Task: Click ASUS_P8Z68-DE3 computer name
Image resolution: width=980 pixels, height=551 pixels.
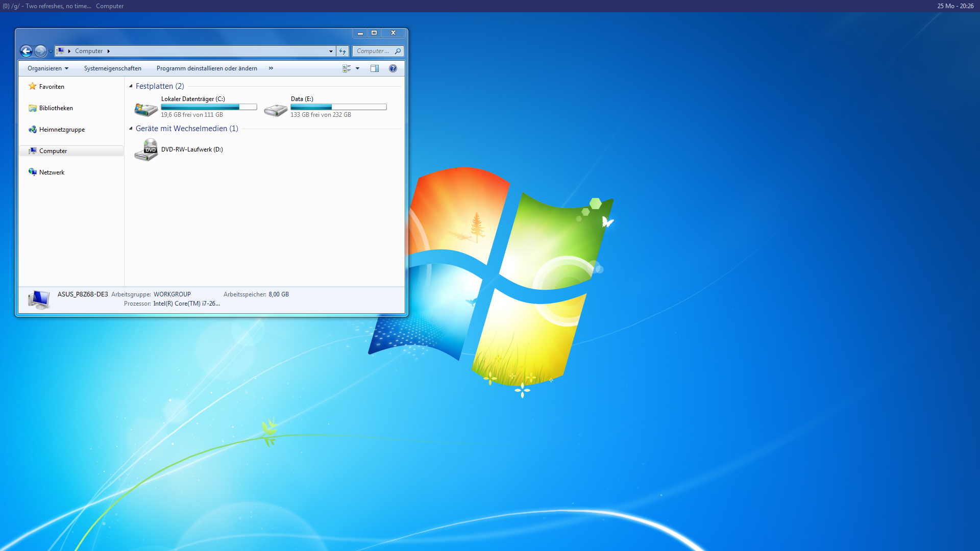Action: 83,294
